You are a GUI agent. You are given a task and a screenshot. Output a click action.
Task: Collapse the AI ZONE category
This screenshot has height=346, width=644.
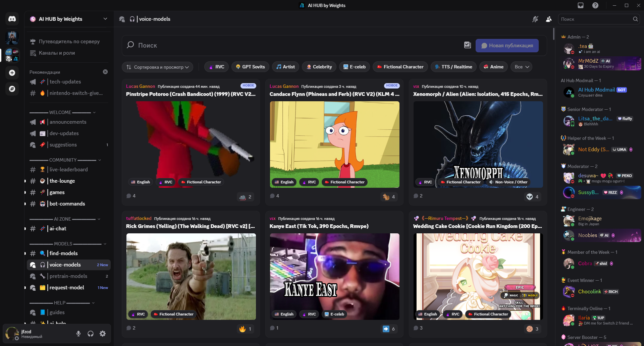(65, 219)
